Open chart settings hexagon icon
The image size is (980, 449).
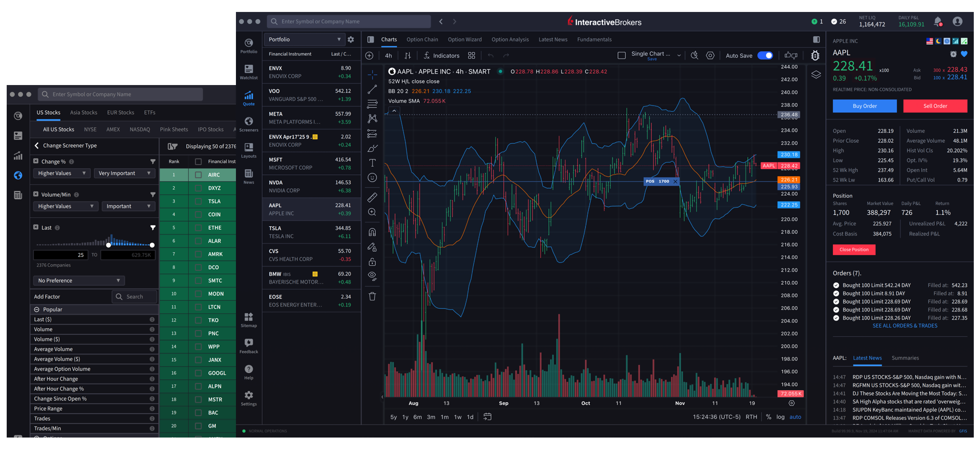[x=711, y=56]
